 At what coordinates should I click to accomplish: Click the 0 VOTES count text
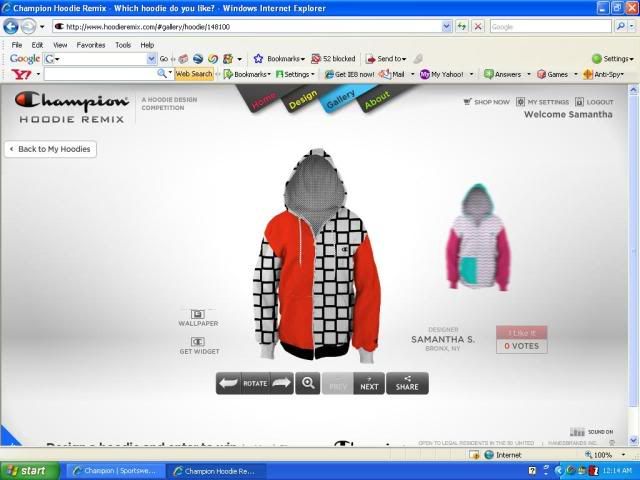point(521,346)
